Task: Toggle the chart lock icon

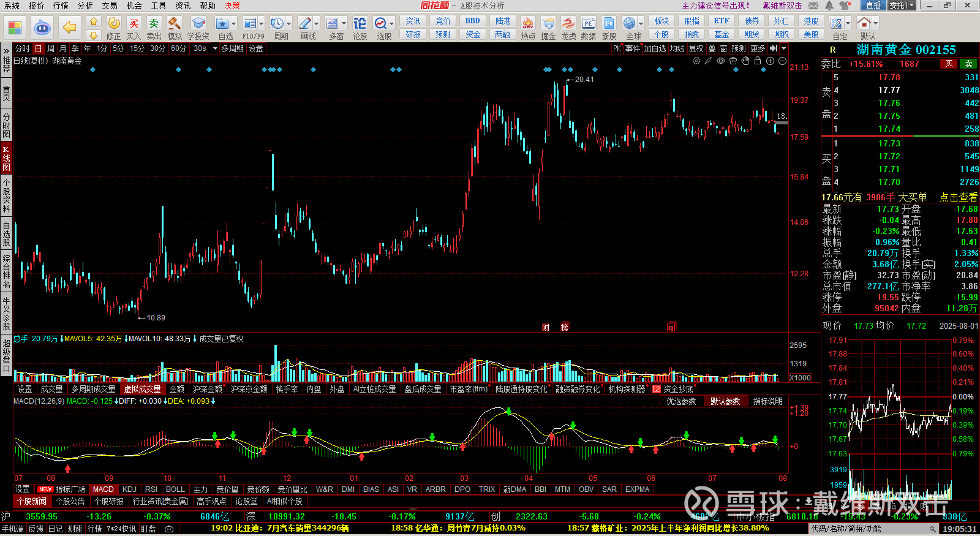Action: [x=758, y=61]
